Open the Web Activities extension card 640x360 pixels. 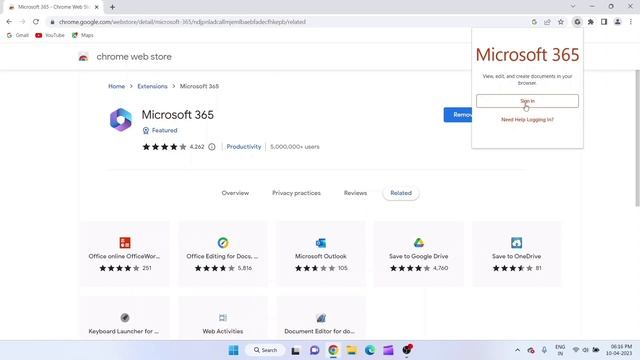(x=222, y=318)
